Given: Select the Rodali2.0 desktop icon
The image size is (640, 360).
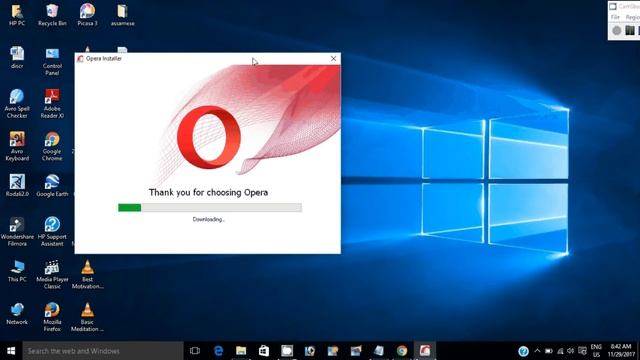Looking at the screenshot, I should point(17,186).
